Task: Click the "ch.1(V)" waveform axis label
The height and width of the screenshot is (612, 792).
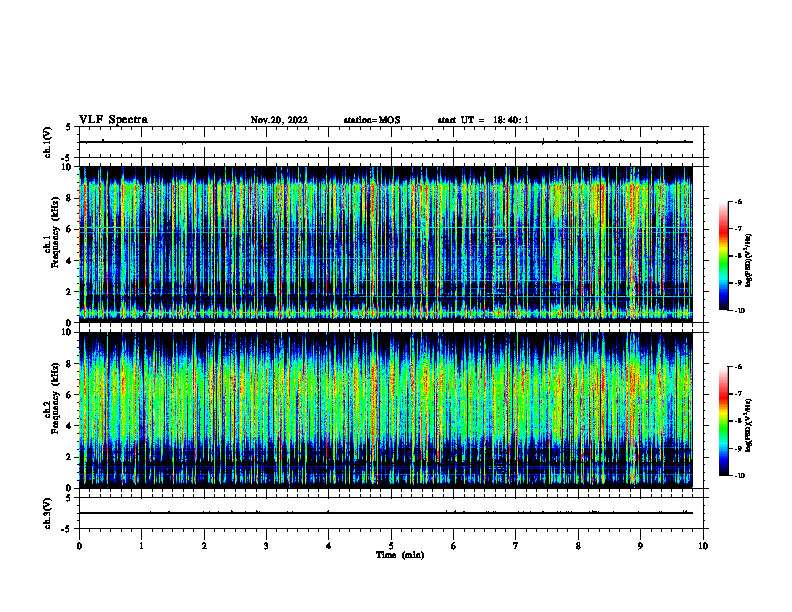Action: click(48, 142)
